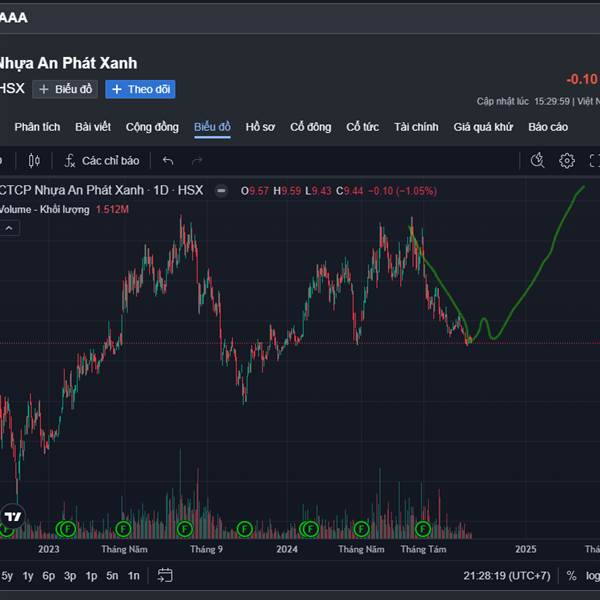600x600 pixels.
Task: Switch to the Cộng đồng tab
Action: [x=152, y=127]
